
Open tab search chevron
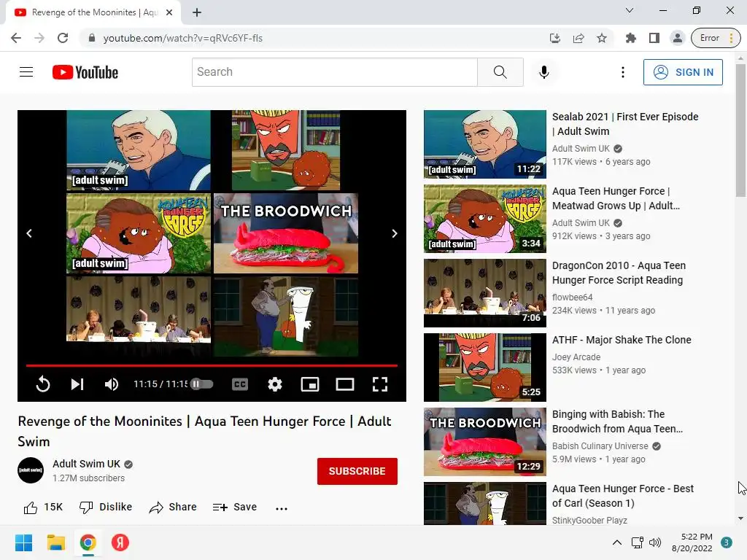click(630, 10)
